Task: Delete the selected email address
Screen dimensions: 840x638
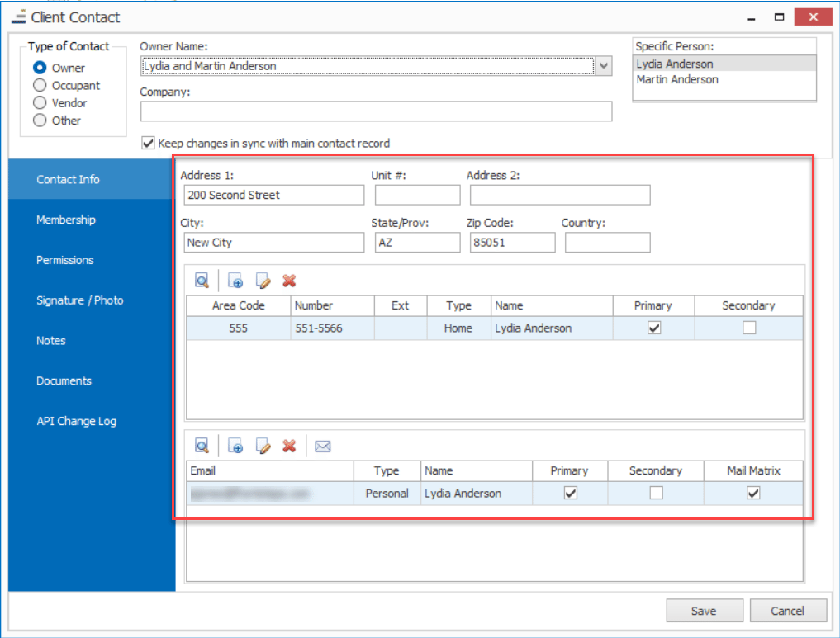Action: click(x=289, y=446)
